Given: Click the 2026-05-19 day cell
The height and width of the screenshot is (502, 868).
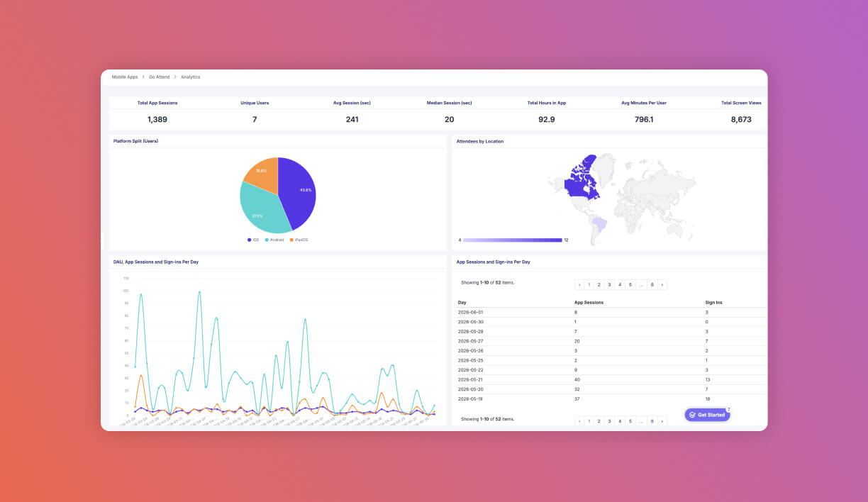Looking at the screenshot, I should point(471,398).
